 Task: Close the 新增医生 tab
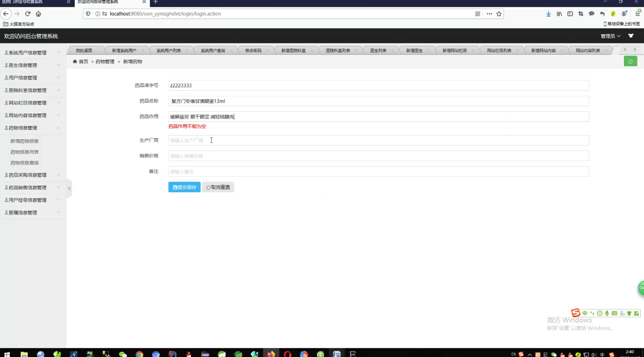tap(428, 50)
